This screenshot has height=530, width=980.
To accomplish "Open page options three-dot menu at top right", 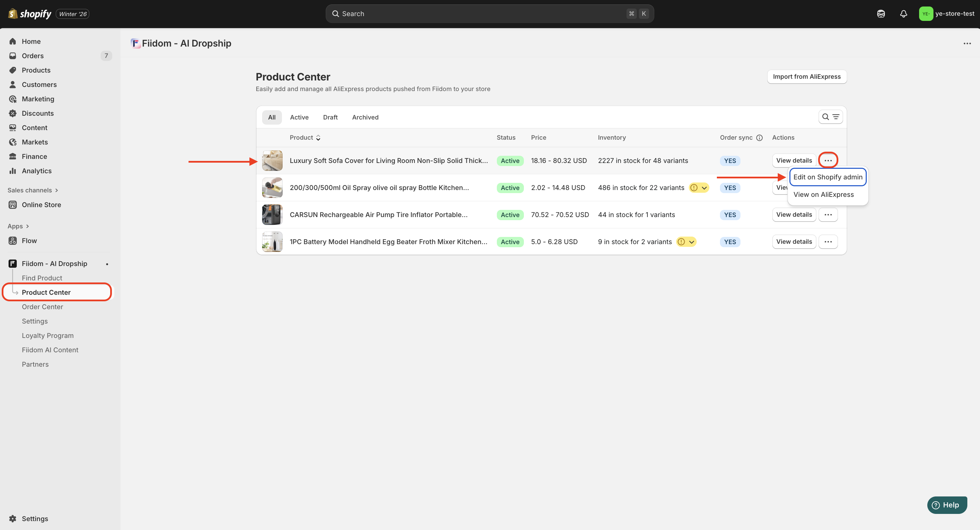I will [x=967, y=43].
